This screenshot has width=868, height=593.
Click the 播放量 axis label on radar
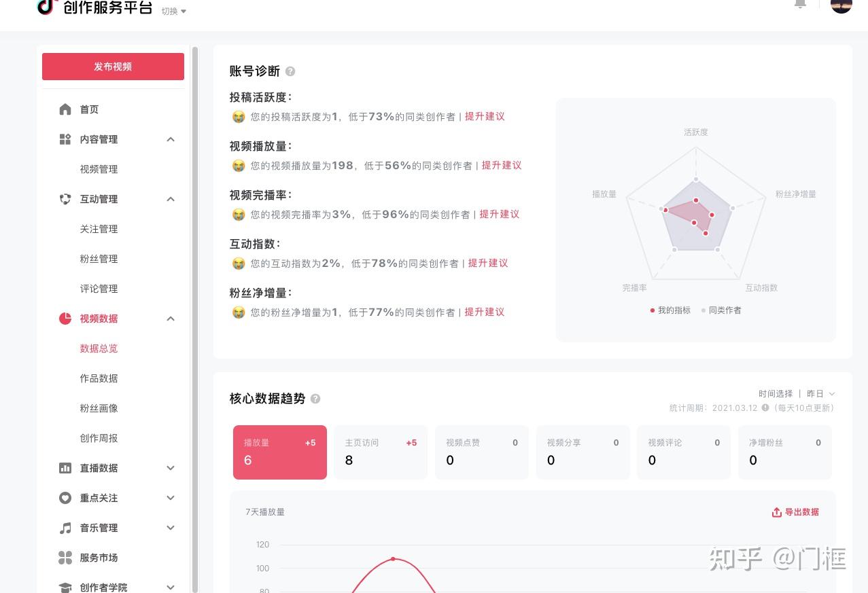604,194
